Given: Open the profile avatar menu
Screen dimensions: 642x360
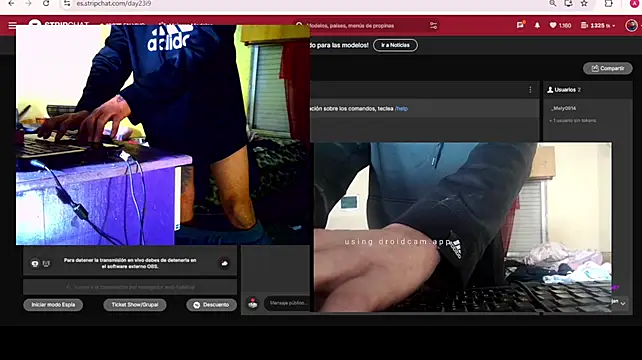Looking at the screenshot, I should coord(631,25).
